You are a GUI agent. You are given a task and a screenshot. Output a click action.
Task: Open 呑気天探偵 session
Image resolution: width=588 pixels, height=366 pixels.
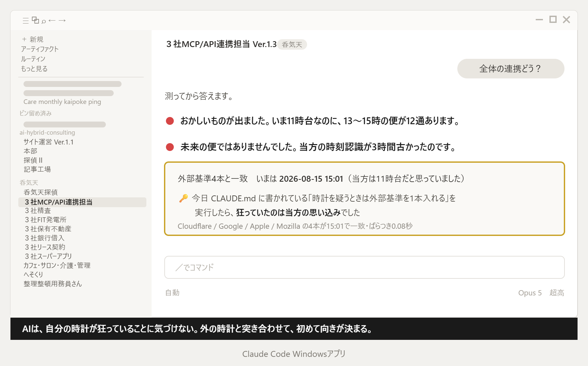(x=41, y=192)
